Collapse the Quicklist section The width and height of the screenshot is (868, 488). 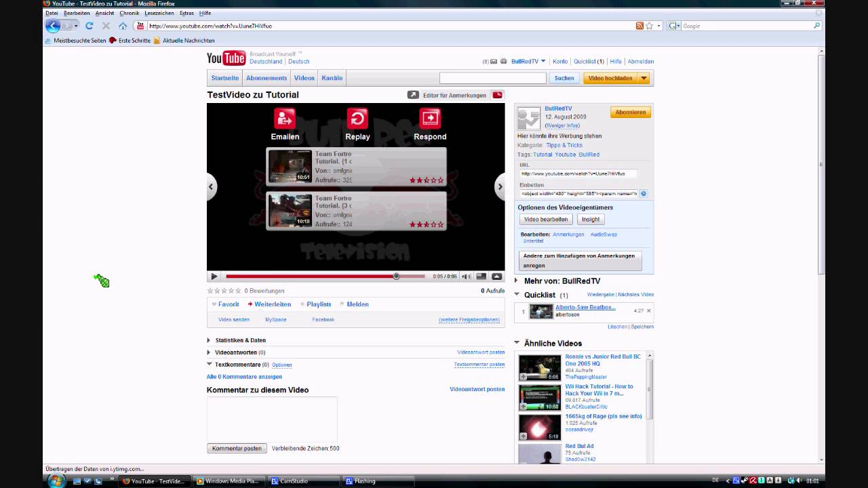(x=517, y=295)
